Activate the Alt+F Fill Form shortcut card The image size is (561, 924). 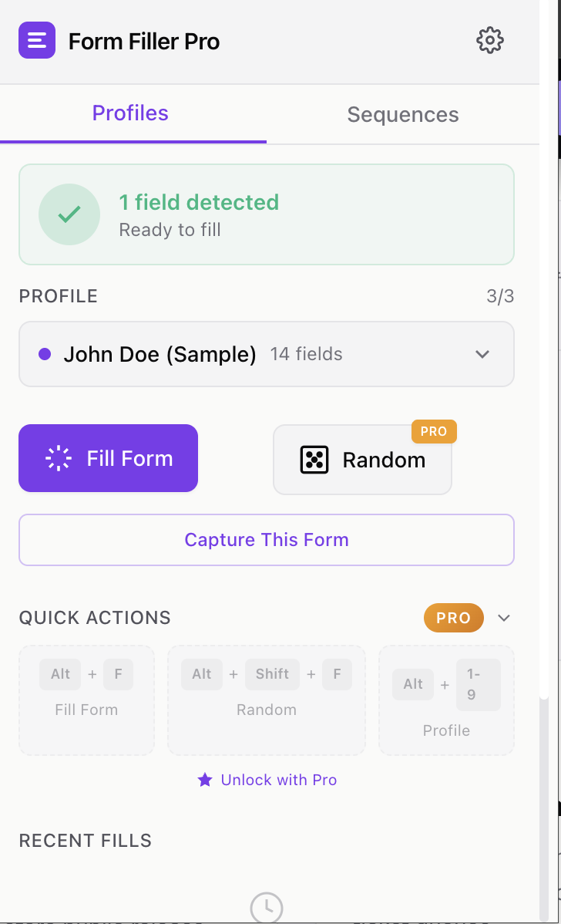coord(86,700)
